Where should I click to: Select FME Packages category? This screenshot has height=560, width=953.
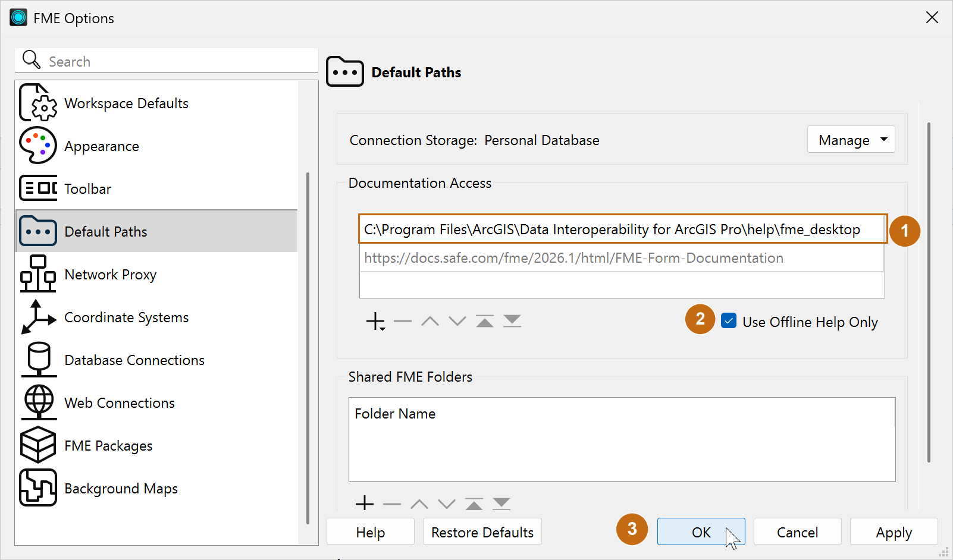coord(156,445)
